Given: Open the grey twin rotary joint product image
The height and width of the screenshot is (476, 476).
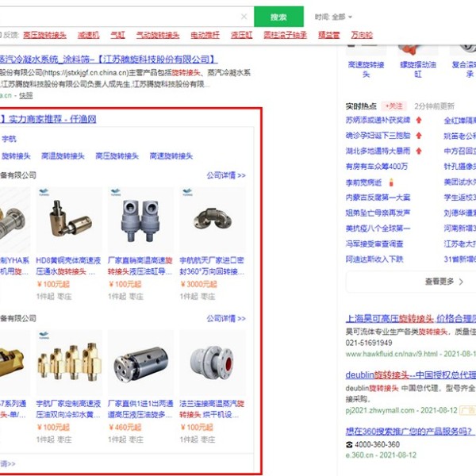Looking at the screenshot, I should [141, 219].
